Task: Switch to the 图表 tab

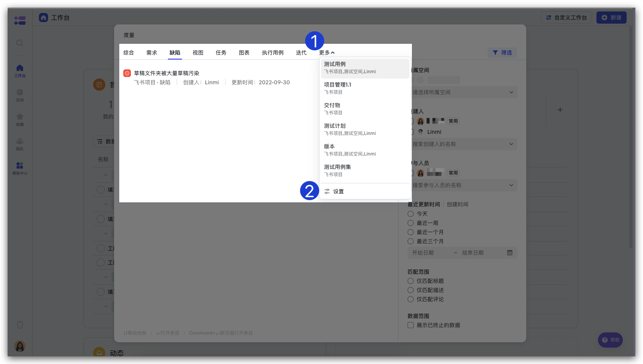Action: (x=244, y=53)
